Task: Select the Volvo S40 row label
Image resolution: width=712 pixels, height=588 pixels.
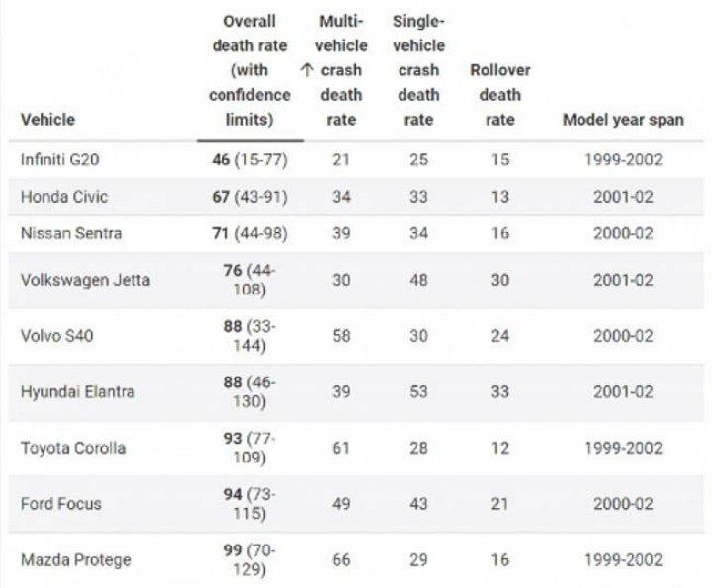Action: coord(56,336)
